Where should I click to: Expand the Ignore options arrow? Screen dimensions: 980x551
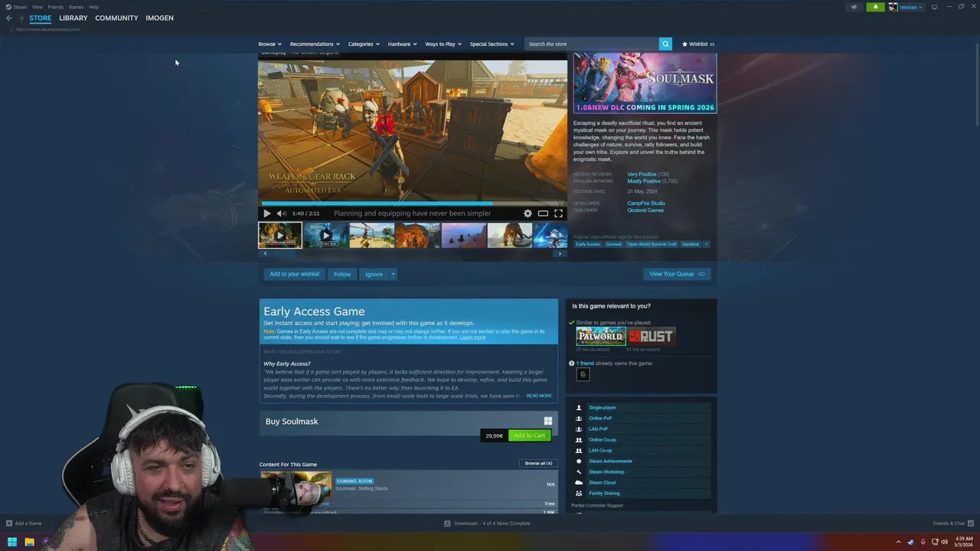click(393, 274)
